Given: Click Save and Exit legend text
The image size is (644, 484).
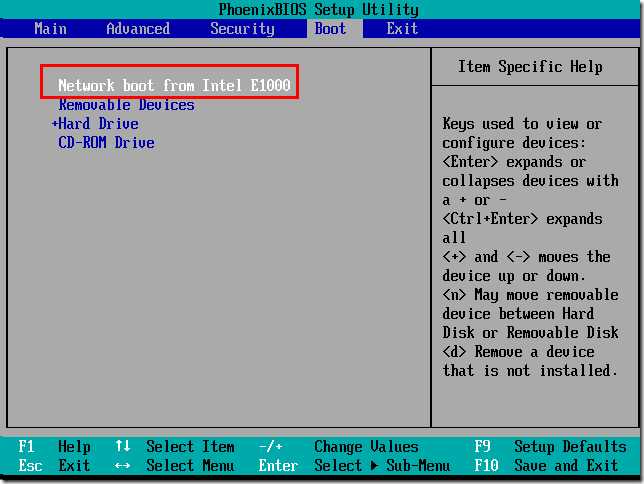Looking at the screenshot, I should tap(566, 466).
